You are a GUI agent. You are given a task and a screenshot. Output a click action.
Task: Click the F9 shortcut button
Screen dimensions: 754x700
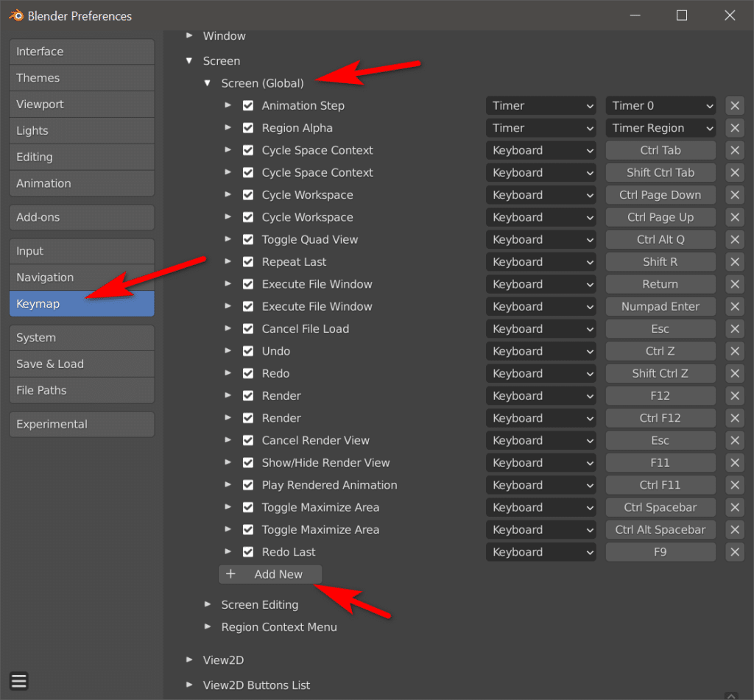[x=660, y=552]
